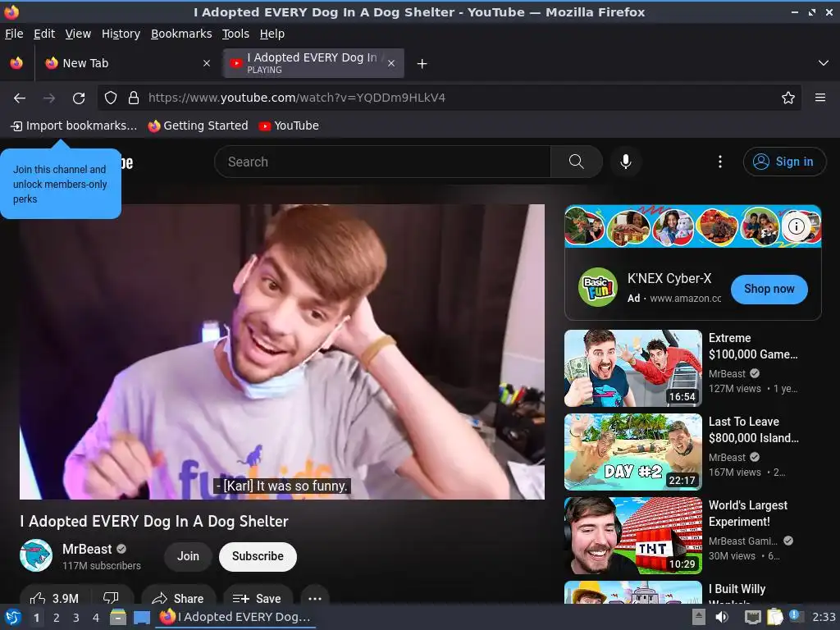Open YouTube settings three-dot menu
Screen dimensions: 840x630
[719, 162]
